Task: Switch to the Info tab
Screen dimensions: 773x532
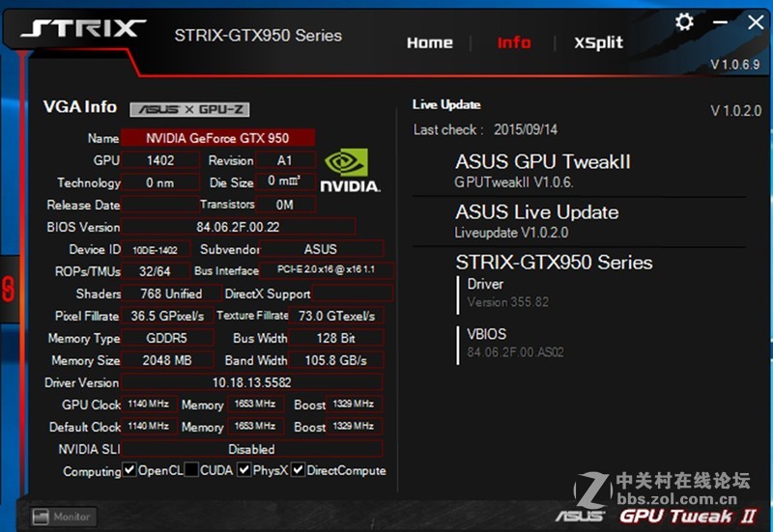Action: (x=514, y=42)
